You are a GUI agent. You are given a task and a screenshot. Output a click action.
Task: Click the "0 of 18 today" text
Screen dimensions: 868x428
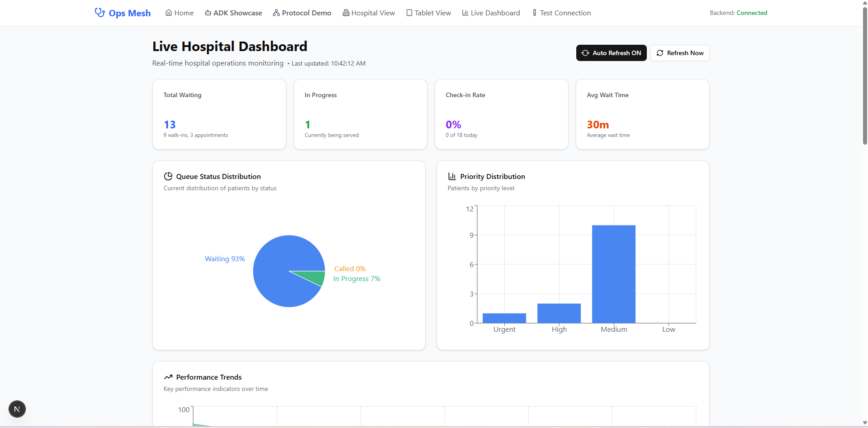pyautogui.click(x=462, y=135)
